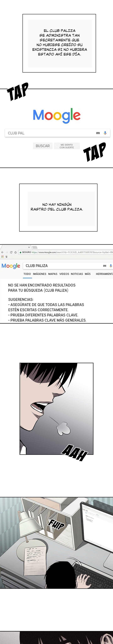Click the ME SIENTO CON SUERTE button
This screenshot has width=113, height=644.
click(x=67, y=146)
